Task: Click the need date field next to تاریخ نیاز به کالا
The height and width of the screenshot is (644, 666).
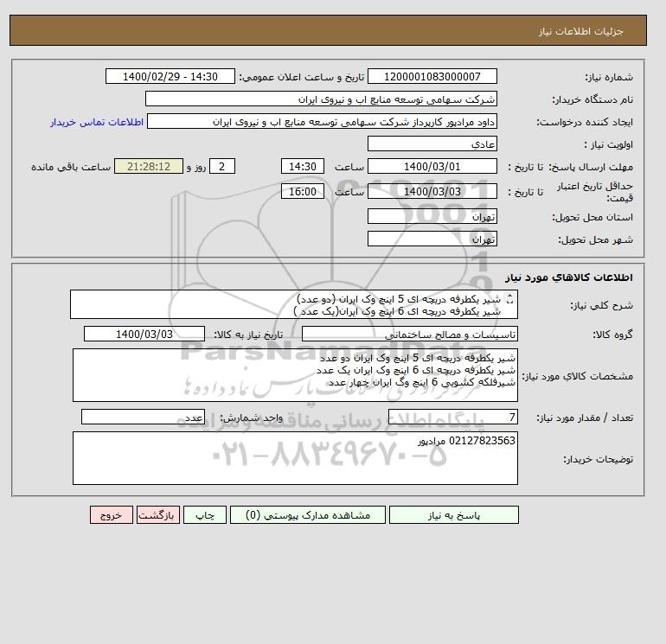Action: (144, 334)
